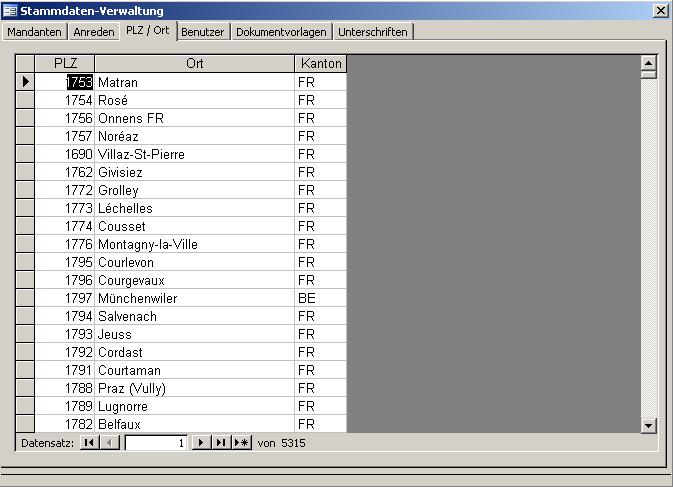Create new record with asterisk button
This screenshot has width=673, height=487.
point(241,442)
